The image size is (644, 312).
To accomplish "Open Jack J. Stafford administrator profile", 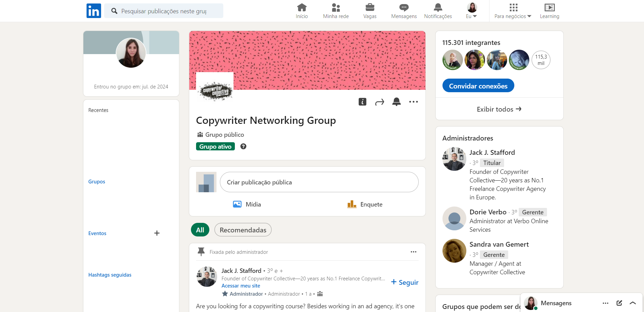I will pyautogui.click(x=492, y=152).
